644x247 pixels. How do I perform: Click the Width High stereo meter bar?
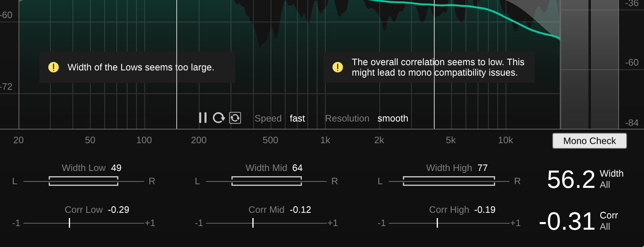[449, 181]
